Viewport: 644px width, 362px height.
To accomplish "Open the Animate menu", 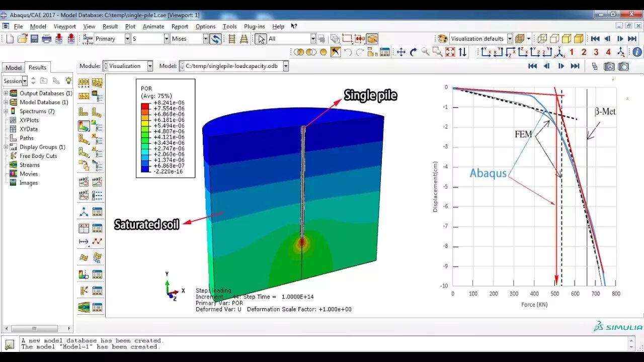I will coord(153,27).
